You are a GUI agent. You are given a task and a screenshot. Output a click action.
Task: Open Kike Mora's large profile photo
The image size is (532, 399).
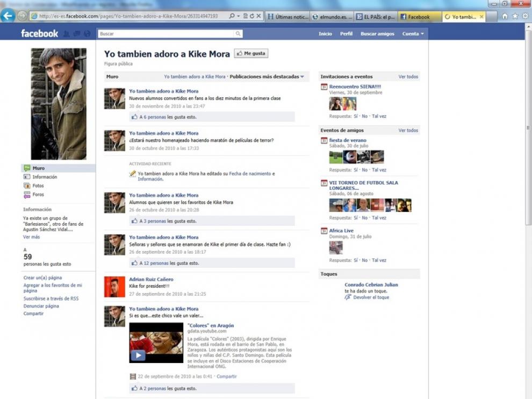click(x=58, y=104)
